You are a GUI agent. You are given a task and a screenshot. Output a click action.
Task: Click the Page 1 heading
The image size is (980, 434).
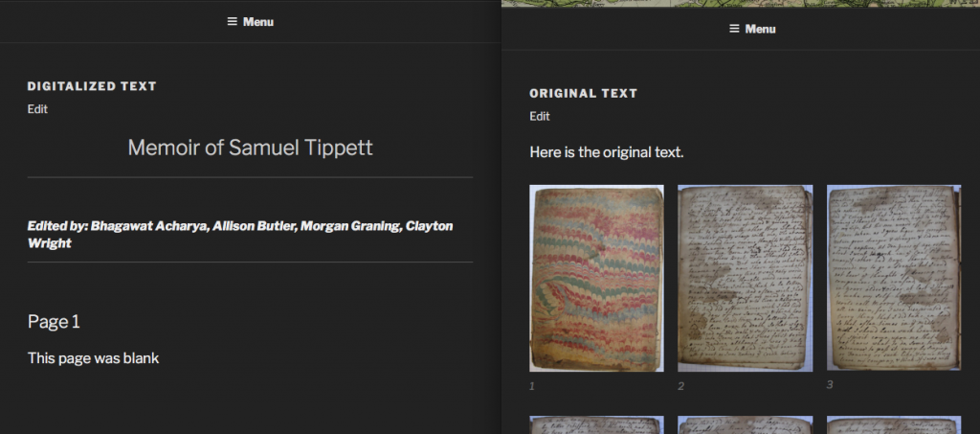click(54, 322)
